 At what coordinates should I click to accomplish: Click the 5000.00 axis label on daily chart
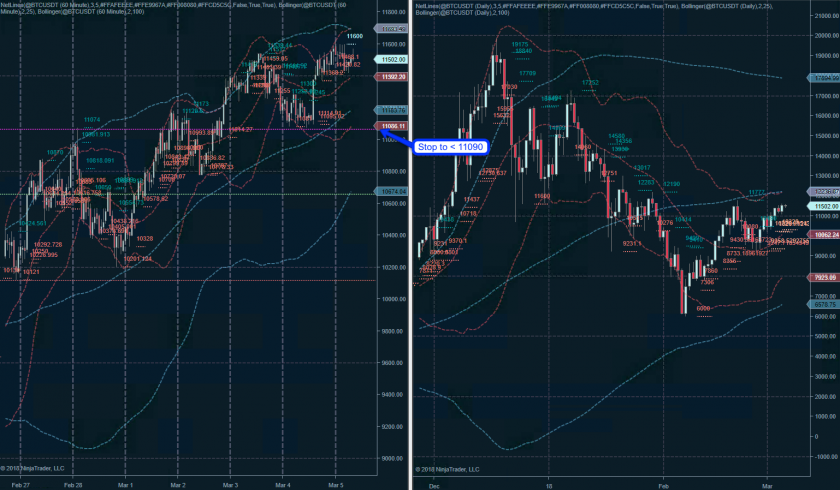tap(826, 336)
